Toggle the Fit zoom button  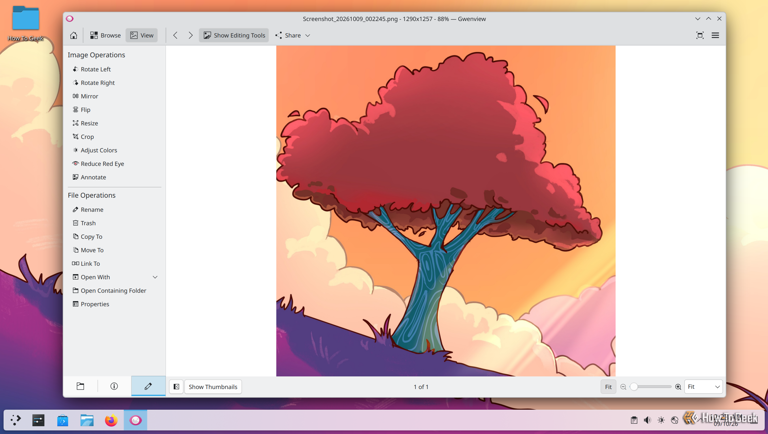click(608, 387)
